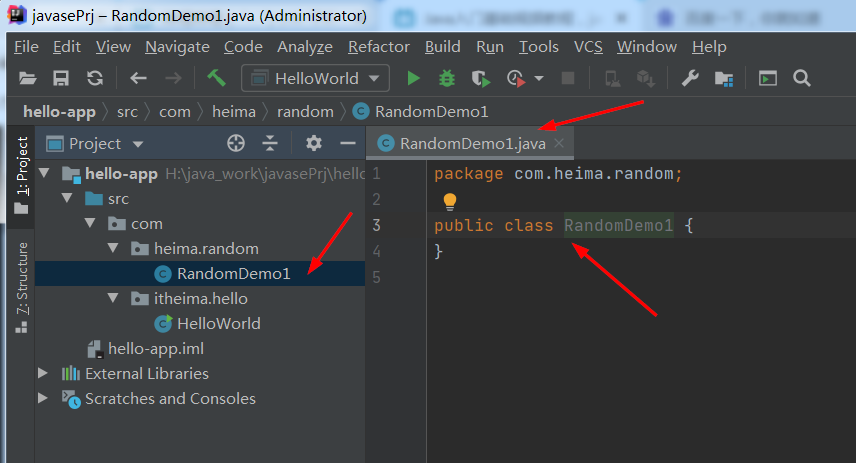Navigate forward with the right arrow icon
This screenshot has width=856, height=463.
pyautogui.click(x=173, y=78)
